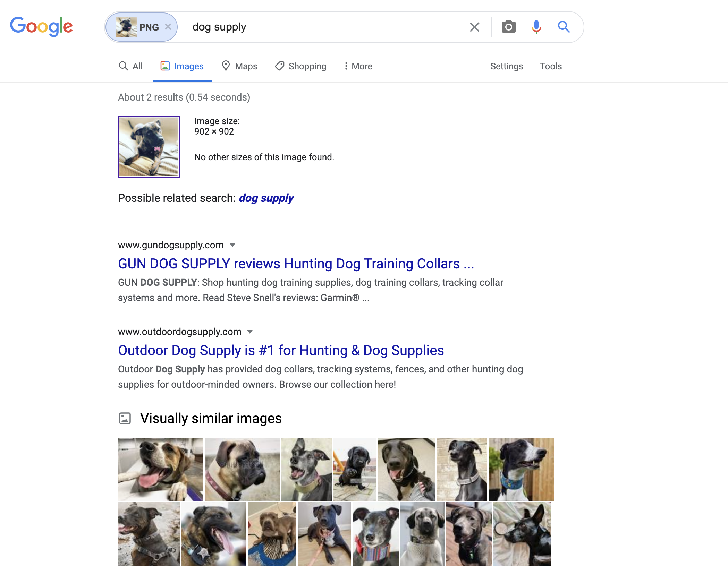Go to Google homepage via logo
The height and width of the screenshot is (566, 728).
pyautogui.click(x=41, y=26)
